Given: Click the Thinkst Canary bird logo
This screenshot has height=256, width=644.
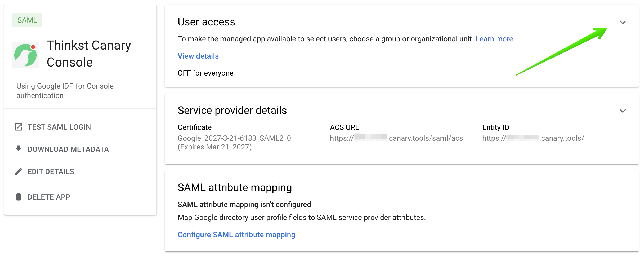Looking at the screenshot, I should tap(25, 55).
